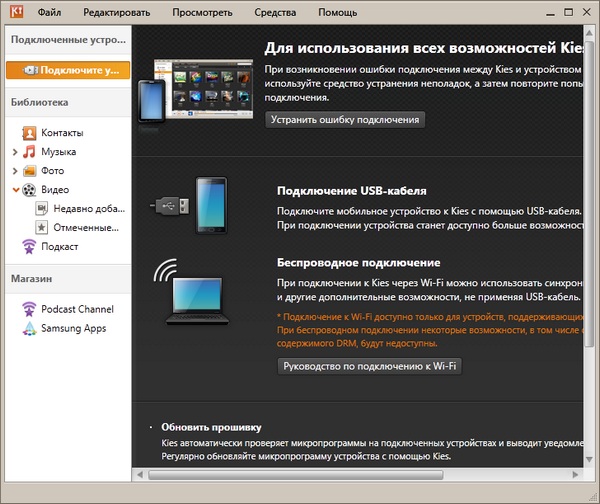The height and width of the screenshot is (504, 600).
Task: Select the orange Подключите устройство entry
Action: point(68,70)
